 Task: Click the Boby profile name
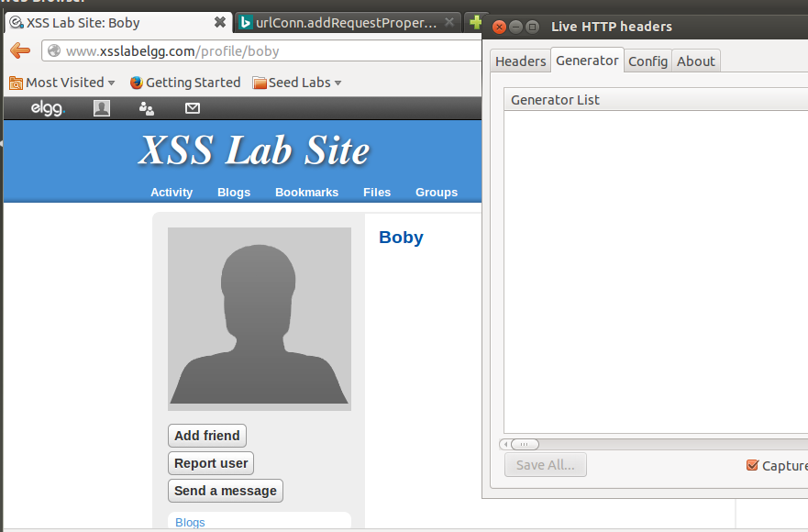point(401,238)
